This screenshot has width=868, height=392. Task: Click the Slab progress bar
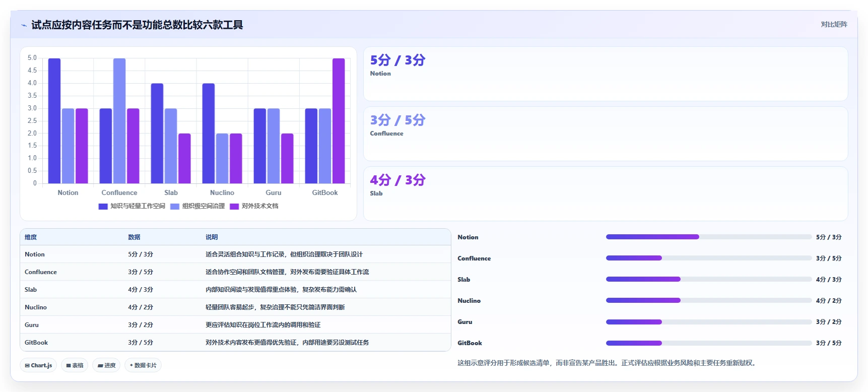coord(709,279)
